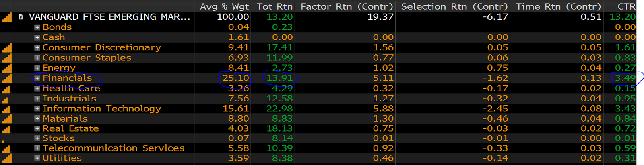This screenshot has height=165, width=644.
Task: Click portfolio icon before VANGUARD FTSE name
Action: pos(21,17)
